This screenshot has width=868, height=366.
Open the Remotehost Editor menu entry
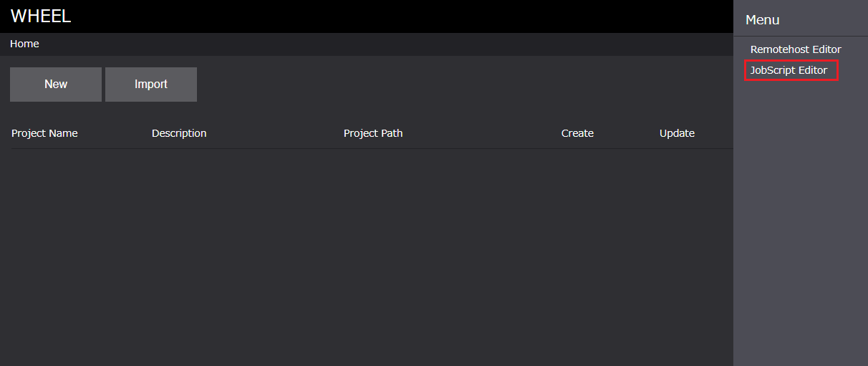pos(795,49)
